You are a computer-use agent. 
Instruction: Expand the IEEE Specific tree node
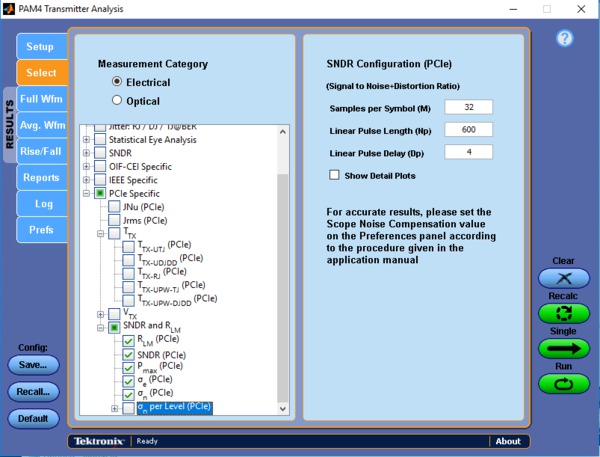tap(87, 180)
